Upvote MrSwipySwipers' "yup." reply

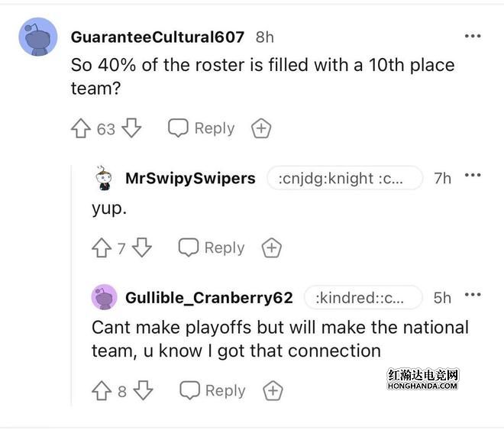pos(102,248)
